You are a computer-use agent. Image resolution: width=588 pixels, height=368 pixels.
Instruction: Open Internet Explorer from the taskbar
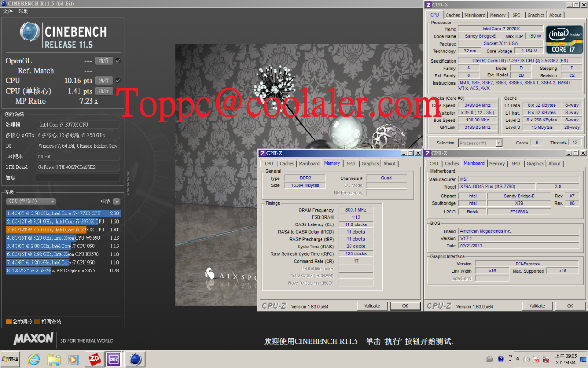(34, 359)
